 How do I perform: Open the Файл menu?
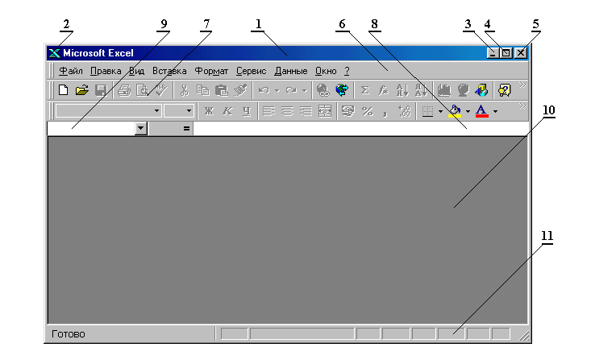point(71,71)
